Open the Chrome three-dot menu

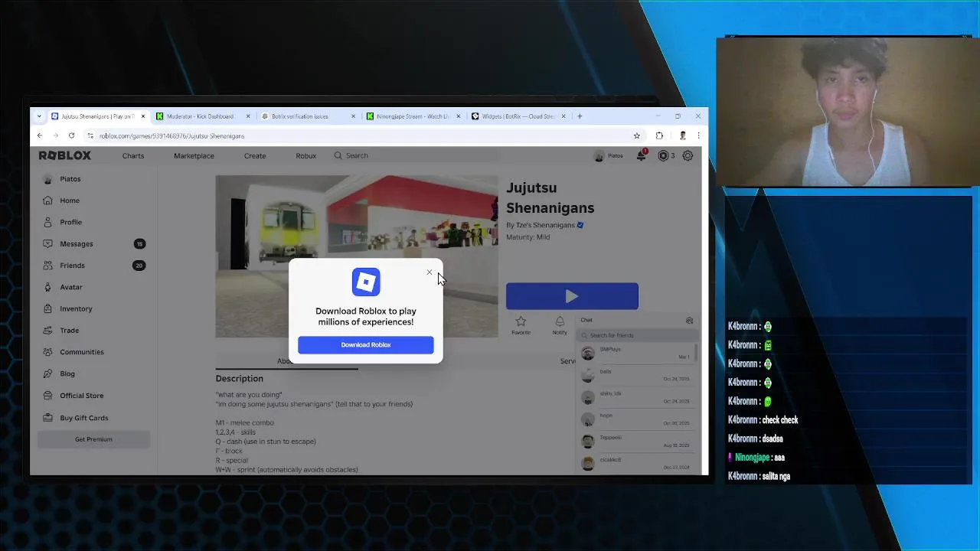point(698,135)
